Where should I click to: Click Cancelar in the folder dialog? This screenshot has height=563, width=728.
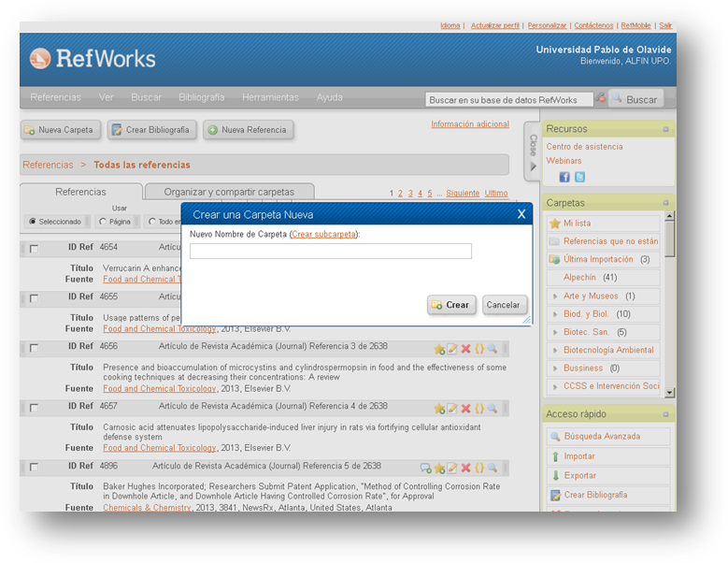click(x=505, y=305)
